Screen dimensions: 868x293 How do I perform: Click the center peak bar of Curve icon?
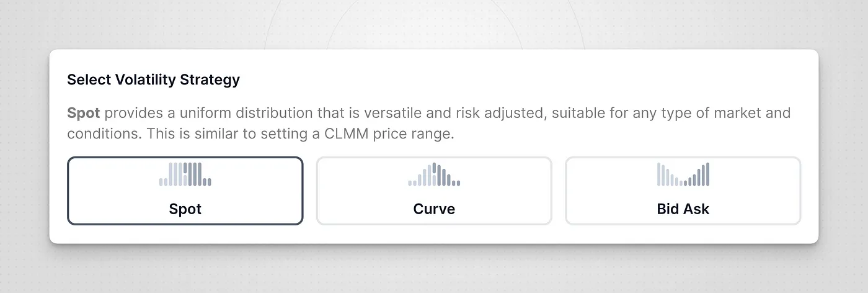[x=435, y=174]
